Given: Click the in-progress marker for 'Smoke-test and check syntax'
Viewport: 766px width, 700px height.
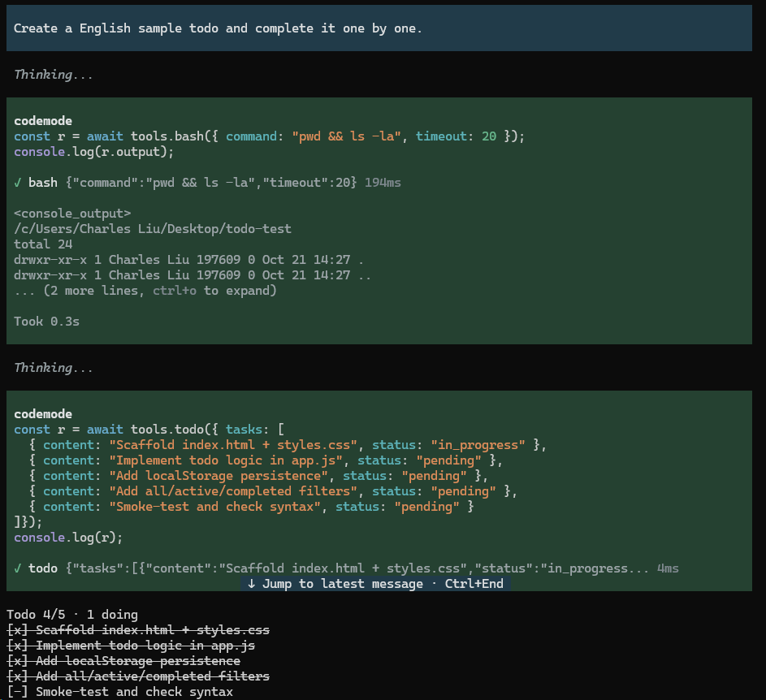Looking at the screenshot, I should click(x=18, y=692).
